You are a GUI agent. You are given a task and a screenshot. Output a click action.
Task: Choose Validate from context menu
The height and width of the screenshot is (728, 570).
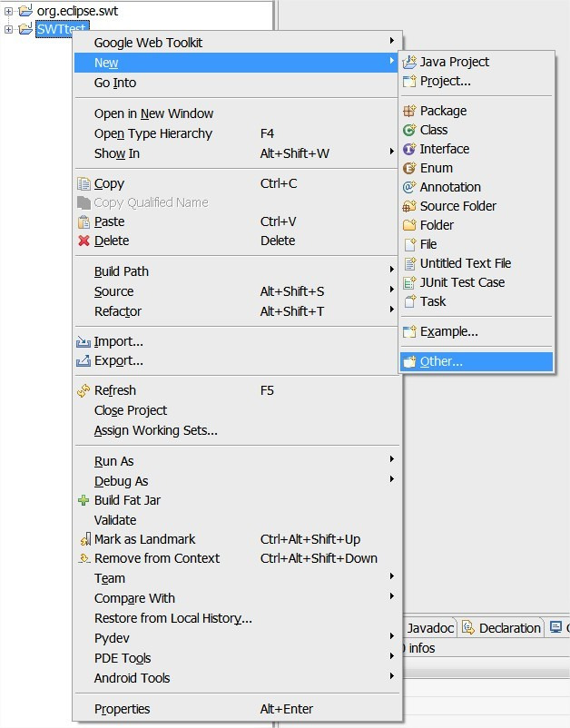[236, 520]
